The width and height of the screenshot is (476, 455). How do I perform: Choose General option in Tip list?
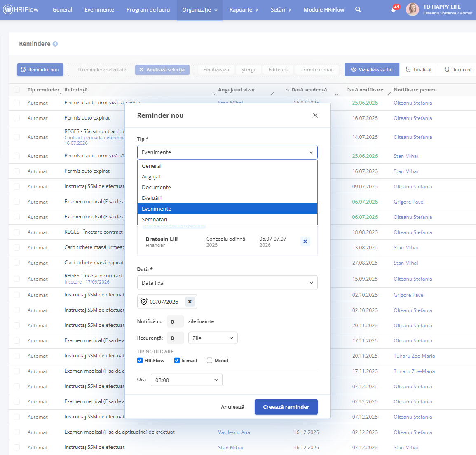(x=227, y=166)
